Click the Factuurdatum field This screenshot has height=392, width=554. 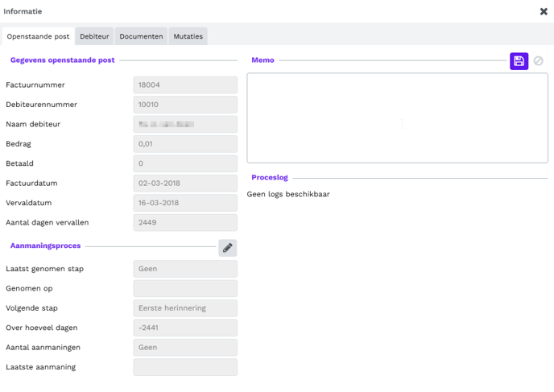coord(184,184)
